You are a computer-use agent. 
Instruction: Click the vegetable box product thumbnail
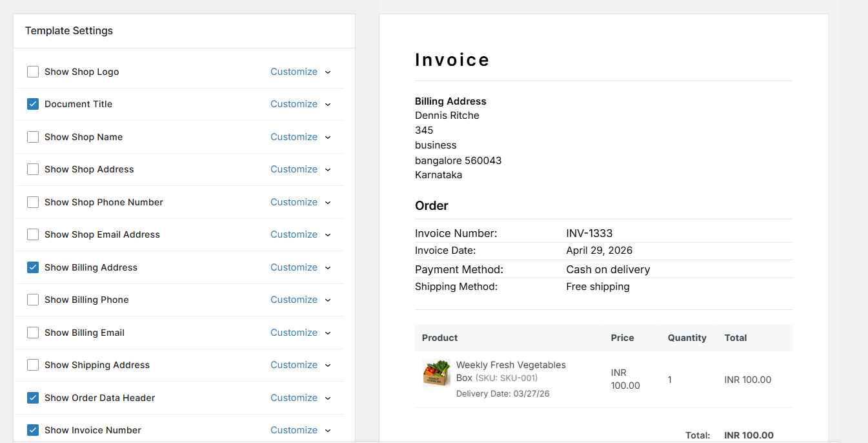pyautogui.click(x=436, y=373)
